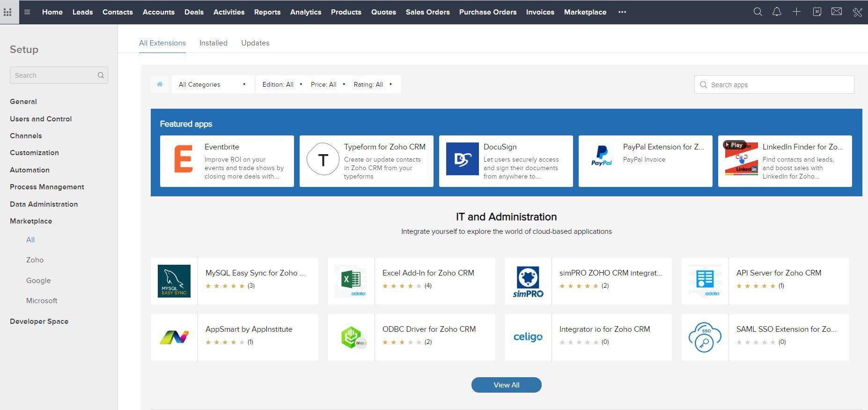The width and height of the screenshot is (868, 410).
Task: Open the mail envelope icon
Action: [x=837, y=12]
